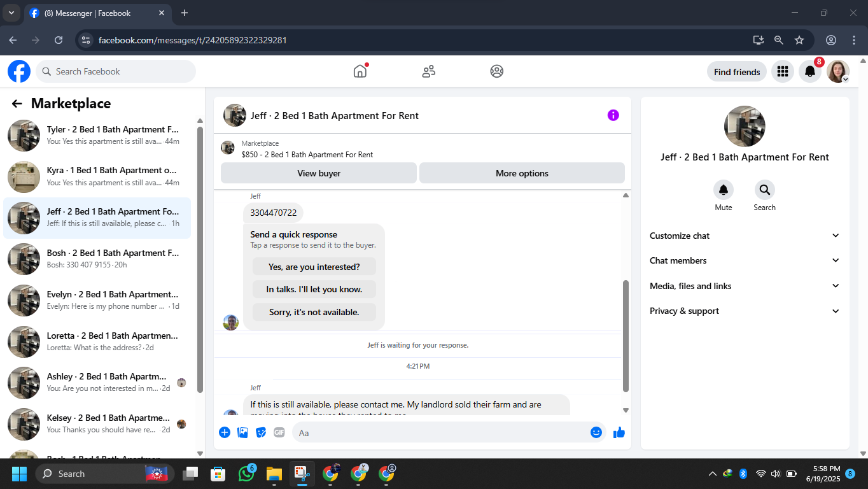This screenshot has width=868, height=489.
Task: Click the chat messages scrollbar thumb
Action: tap(626, 336)
